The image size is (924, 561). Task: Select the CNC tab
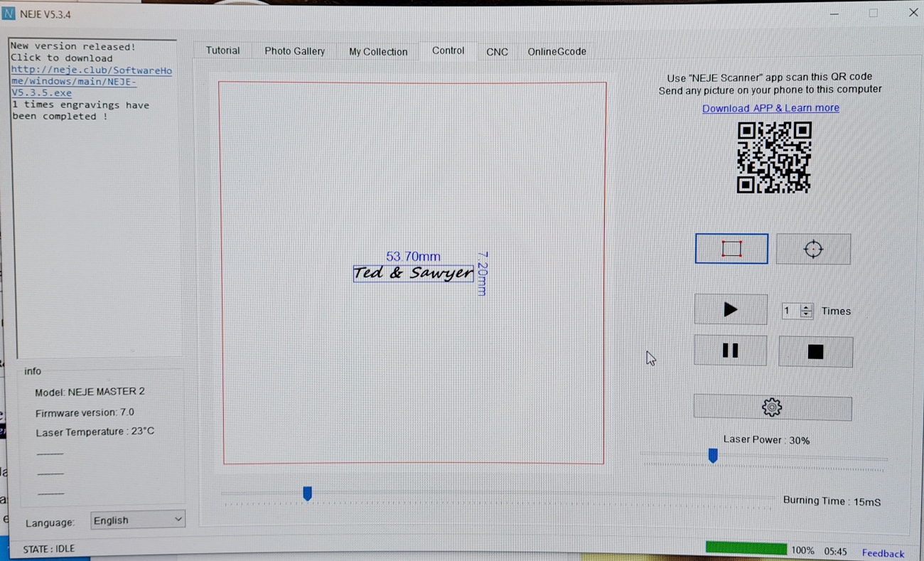click(x=497, y=52)
